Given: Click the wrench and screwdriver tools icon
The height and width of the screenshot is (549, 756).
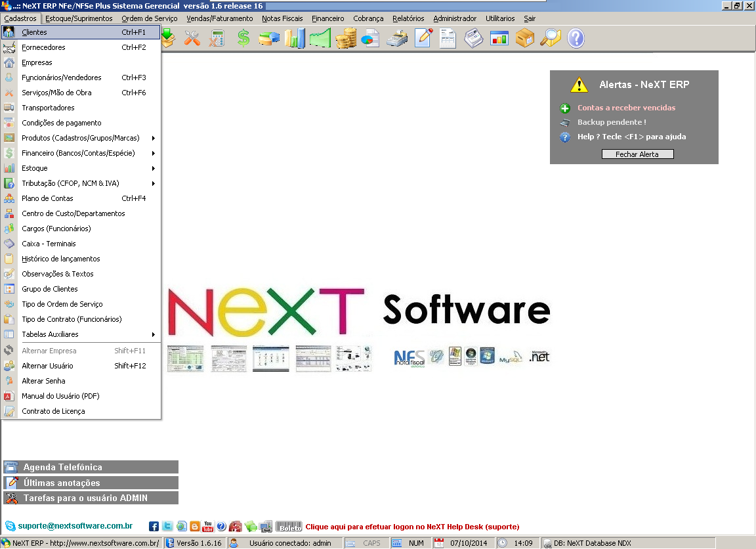Looking at the screenshot, I should pos(192,39).
